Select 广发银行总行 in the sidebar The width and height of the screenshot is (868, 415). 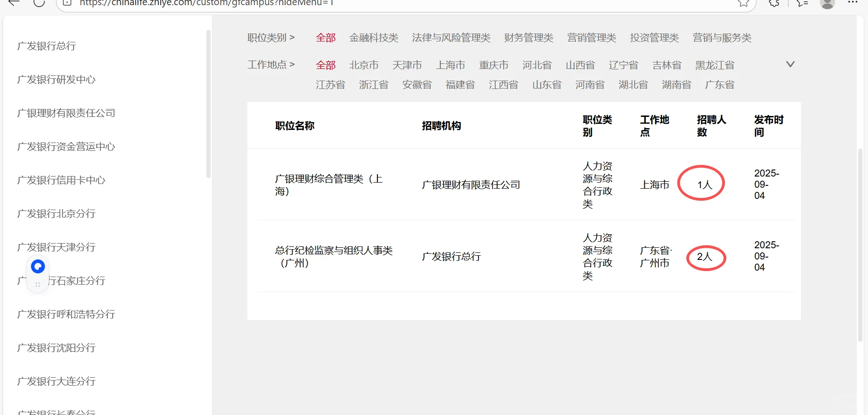pos(47,46)
